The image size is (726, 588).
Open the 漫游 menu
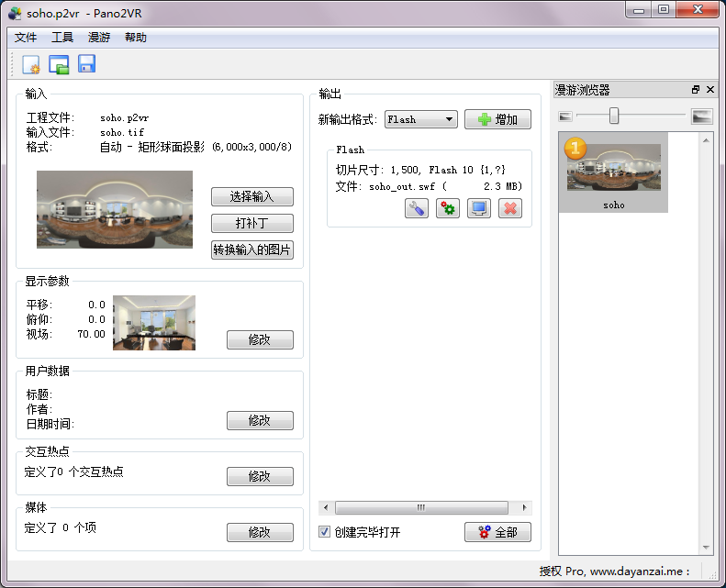[98, 38]
